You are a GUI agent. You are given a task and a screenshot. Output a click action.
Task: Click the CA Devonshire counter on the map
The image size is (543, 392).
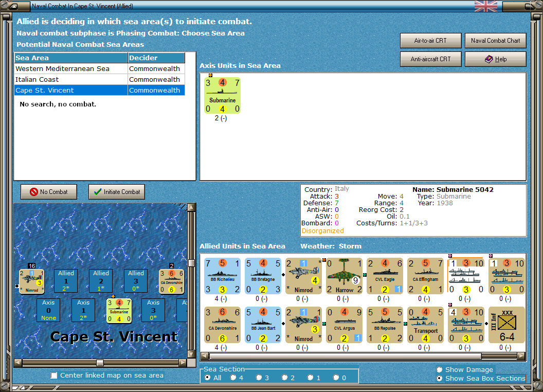(x=171, y=281)
